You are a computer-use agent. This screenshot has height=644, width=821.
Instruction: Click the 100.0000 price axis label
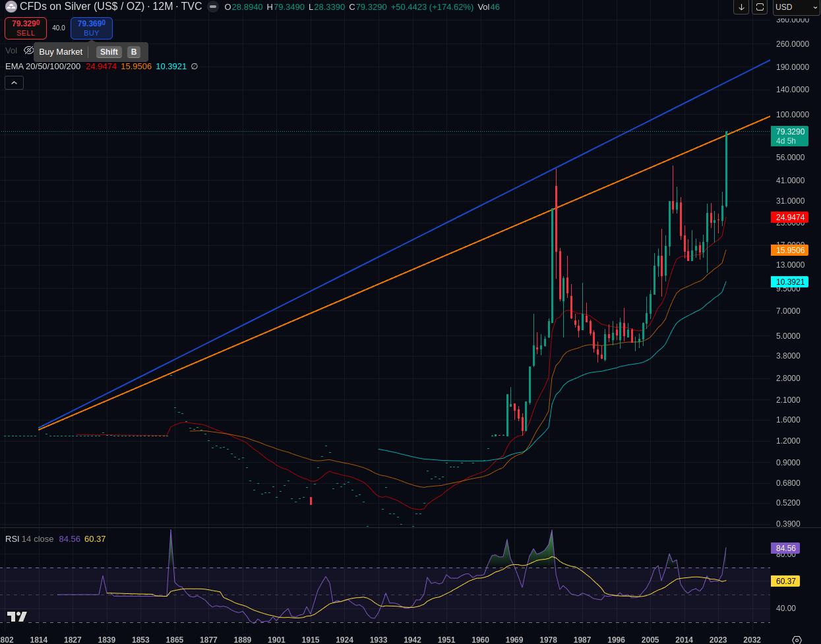tap(792, 115)
